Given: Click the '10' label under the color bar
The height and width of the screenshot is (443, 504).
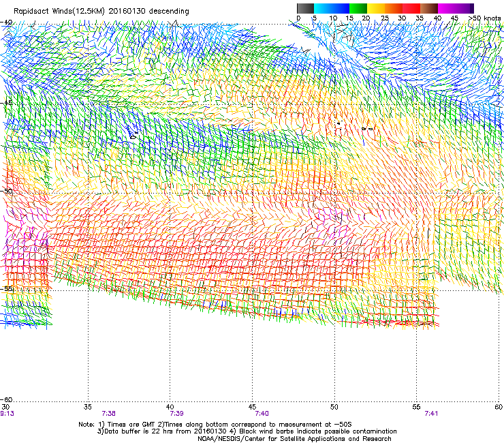Looking at the screenshot, I should [x=333, y=18].
